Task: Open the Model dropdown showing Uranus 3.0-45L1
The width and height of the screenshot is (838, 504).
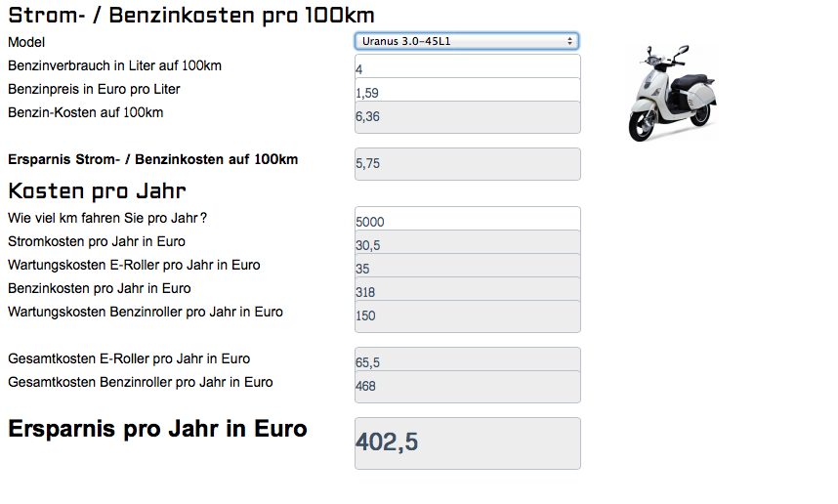Action: pos(467,41)
